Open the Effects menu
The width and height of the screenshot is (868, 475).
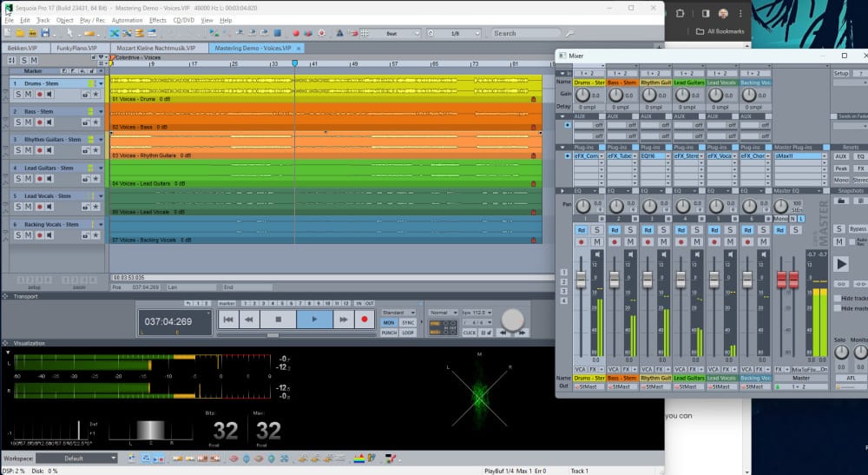pyautogui.click(x=157, y=19)
